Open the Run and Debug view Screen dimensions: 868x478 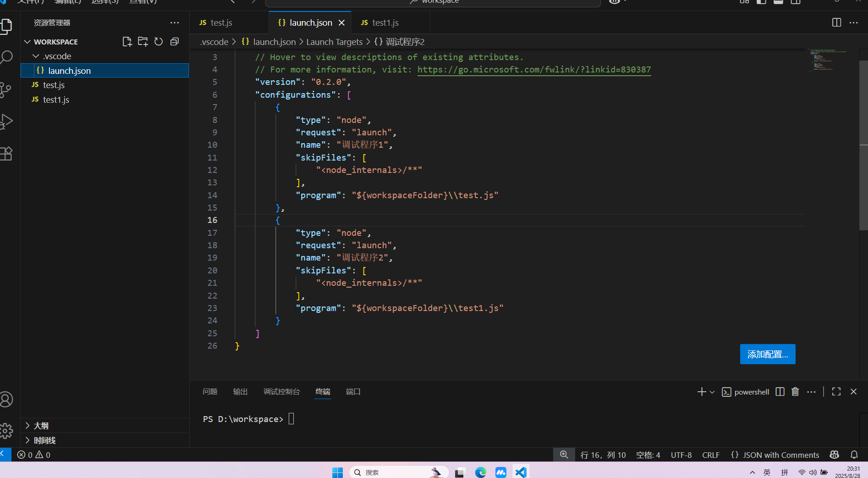tap(6, 122)
